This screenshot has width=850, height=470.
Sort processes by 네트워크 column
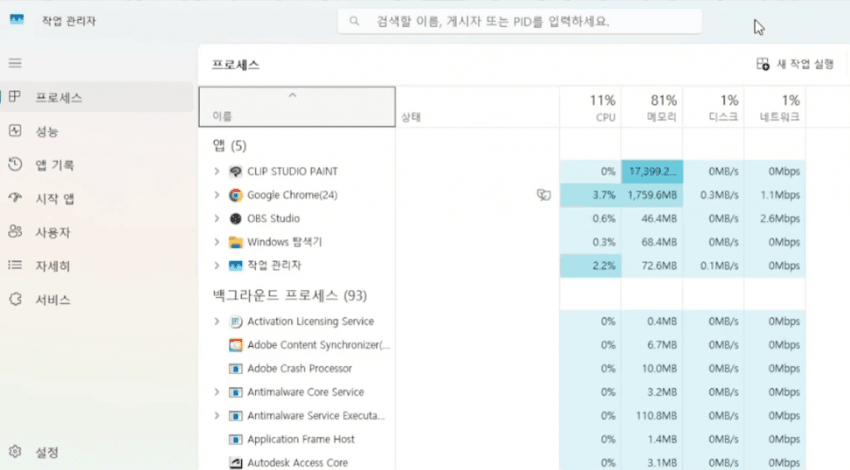point(775,107)
